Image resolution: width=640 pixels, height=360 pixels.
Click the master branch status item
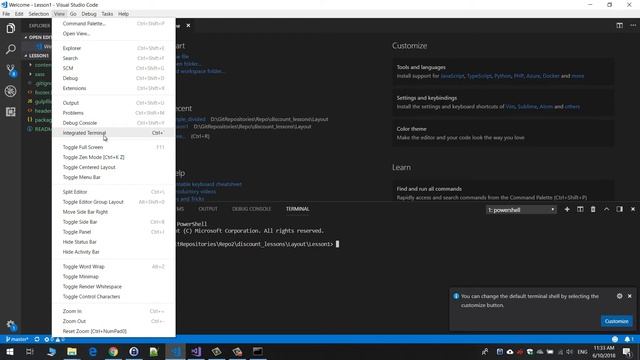pos(17,339)
